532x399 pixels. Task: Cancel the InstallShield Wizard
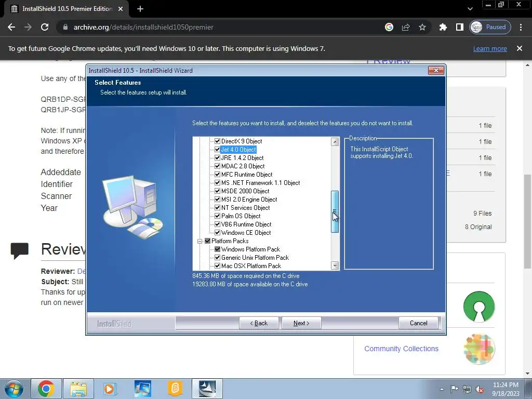[418, 323]
